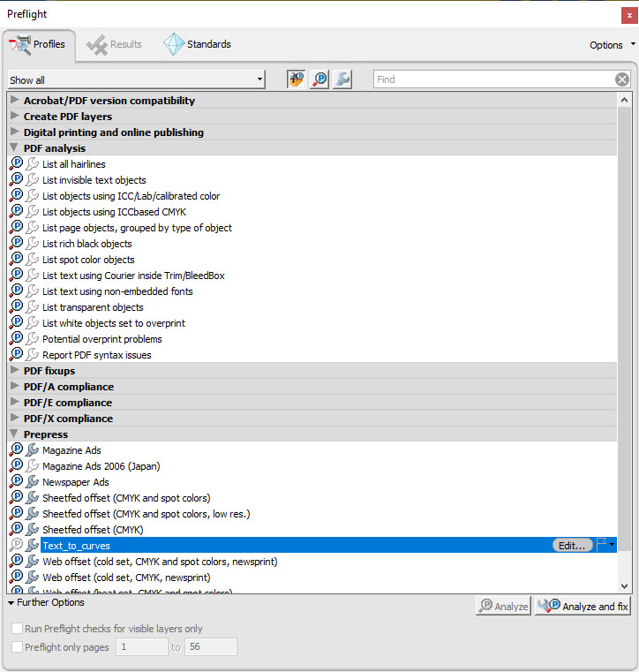Click magnifier icon beside List rich black objects

point(16,244)
